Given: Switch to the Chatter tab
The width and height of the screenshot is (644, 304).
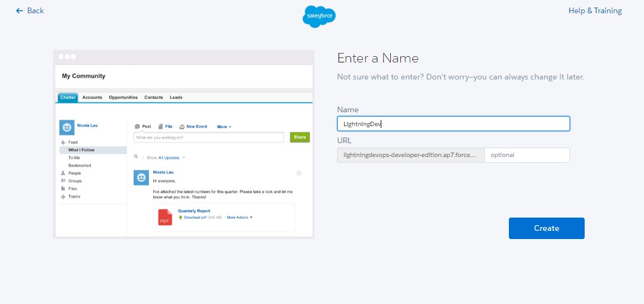Looking at the screenshot, I should [x=68, y=97].
